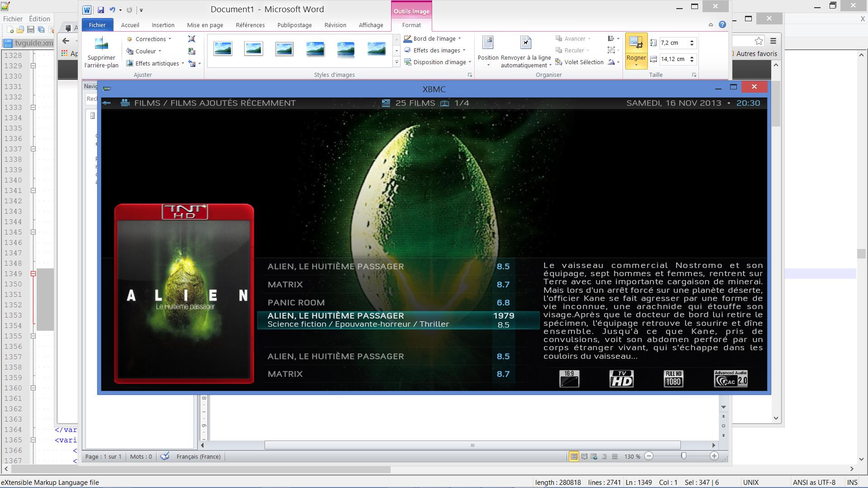868x488 pixels.
Task: Click the Change Picture icon in Ajuster group
Action: 192,52
